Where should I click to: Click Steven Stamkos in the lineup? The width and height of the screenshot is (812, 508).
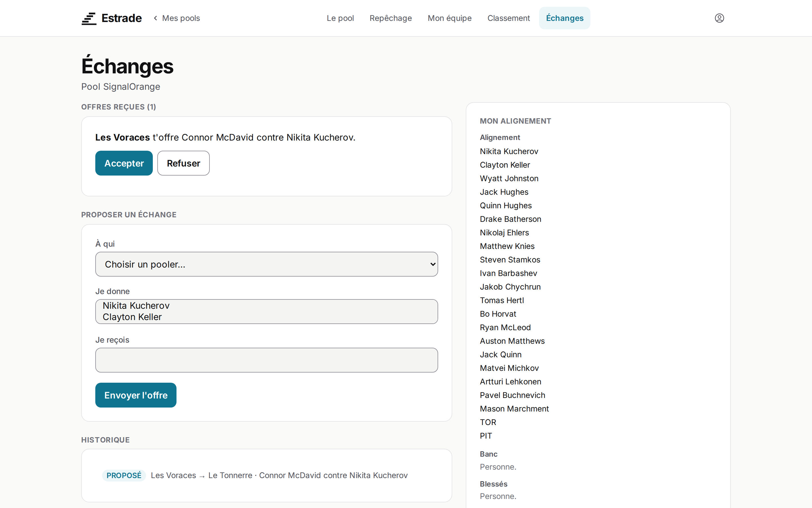pos(510,260)
